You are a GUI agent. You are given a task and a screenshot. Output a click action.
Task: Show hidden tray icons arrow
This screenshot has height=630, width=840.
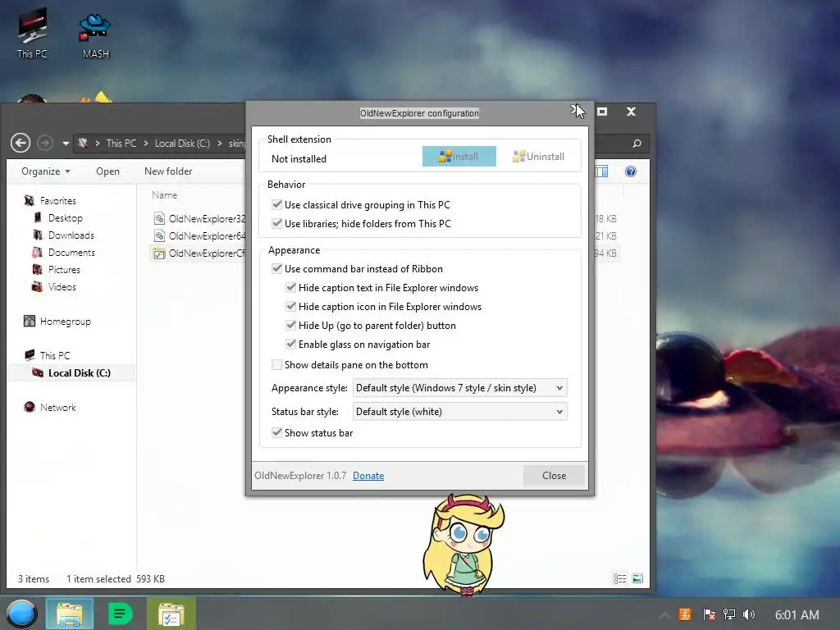point(664,615)
